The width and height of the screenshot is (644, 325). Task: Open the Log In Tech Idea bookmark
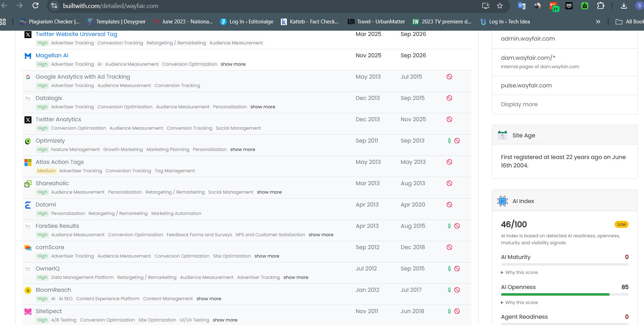[505, 22]
